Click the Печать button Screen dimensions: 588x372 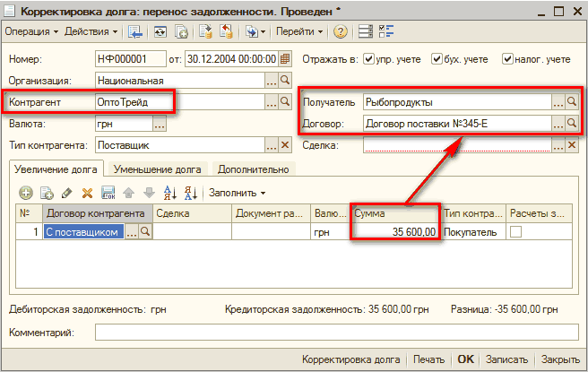point(429,359)
